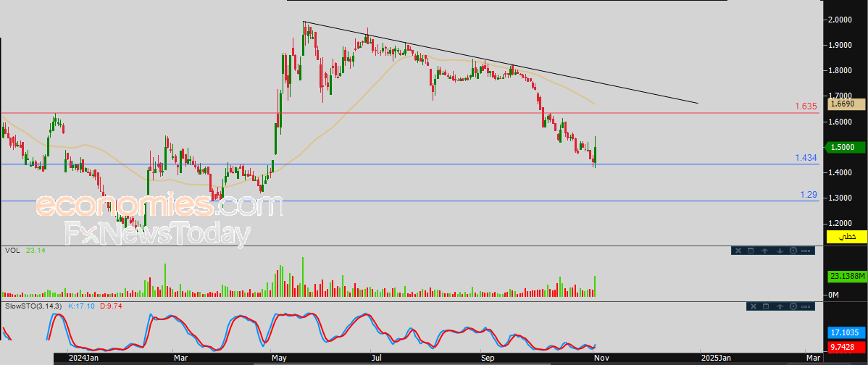
Task: Click the Sep date on time axis
Action: (x=488, y=358)
